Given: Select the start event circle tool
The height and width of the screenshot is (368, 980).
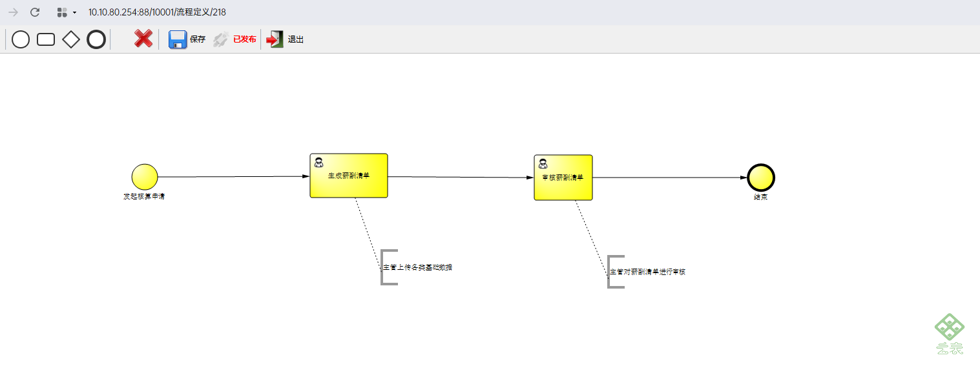Looking at the screenshot, I should click(21, 39).
